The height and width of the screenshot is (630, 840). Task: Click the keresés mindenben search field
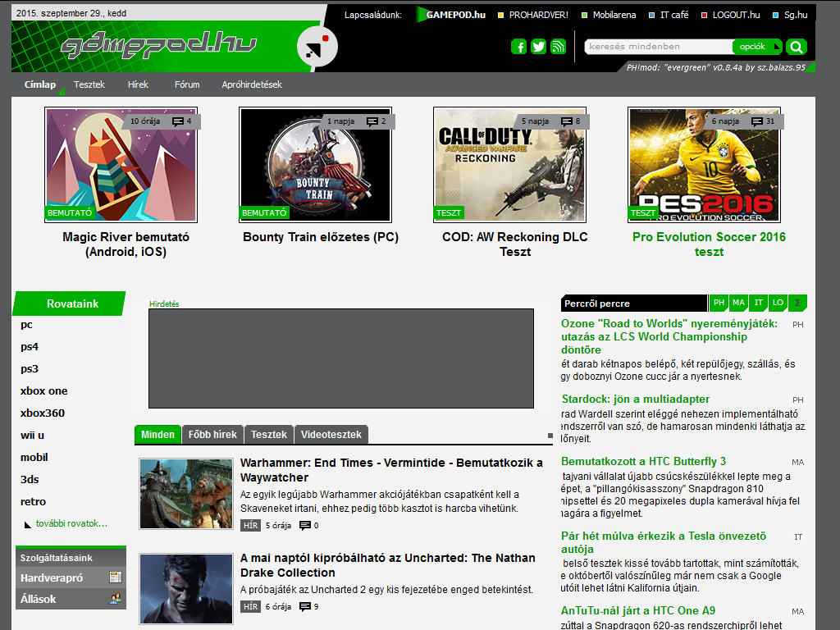(659, 47)
